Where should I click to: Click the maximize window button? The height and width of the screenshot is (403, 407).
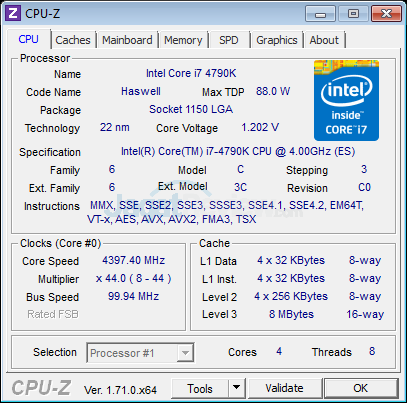click(353, 14)
